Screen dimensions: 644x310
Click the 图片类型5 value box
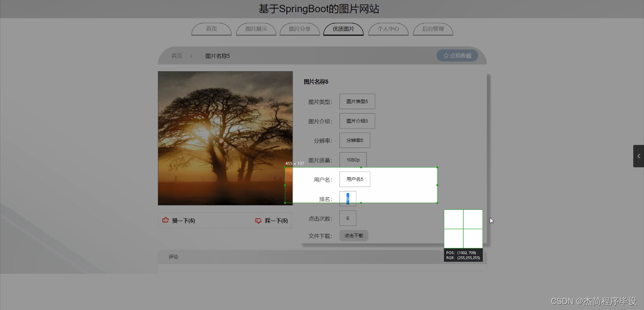click(x=357, y=102)
